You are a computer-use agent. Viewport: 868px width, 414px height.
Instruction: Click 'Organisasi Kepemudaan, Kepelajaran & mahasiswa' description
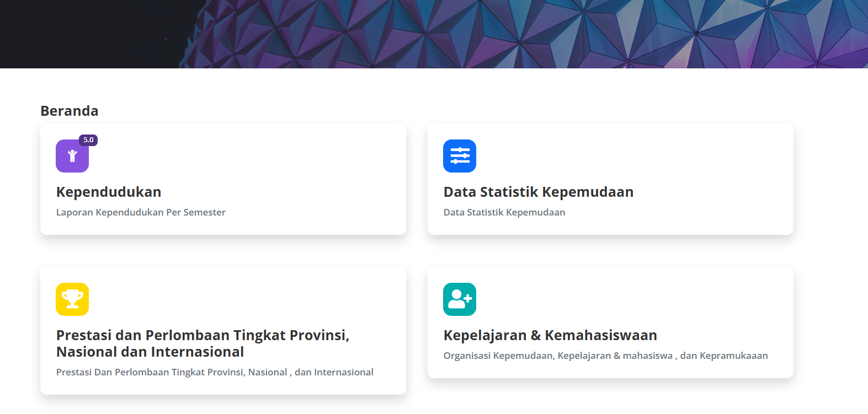pos(605,356)
